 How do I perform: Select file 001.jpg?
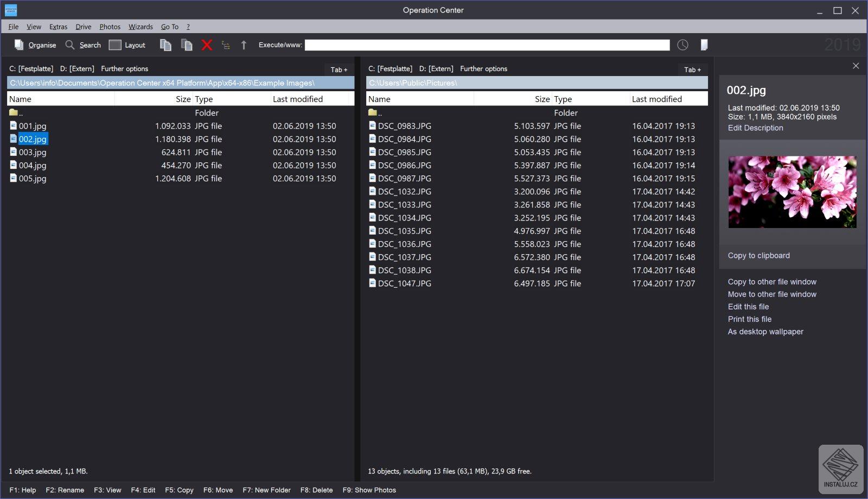click(x=28, y=126)
